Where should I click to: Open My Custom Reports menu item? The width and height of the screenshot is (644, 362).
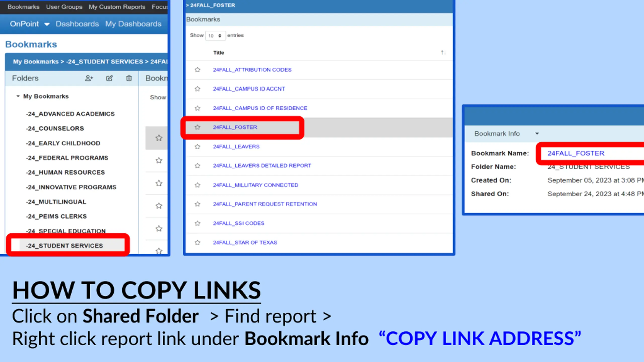[117, 7]
